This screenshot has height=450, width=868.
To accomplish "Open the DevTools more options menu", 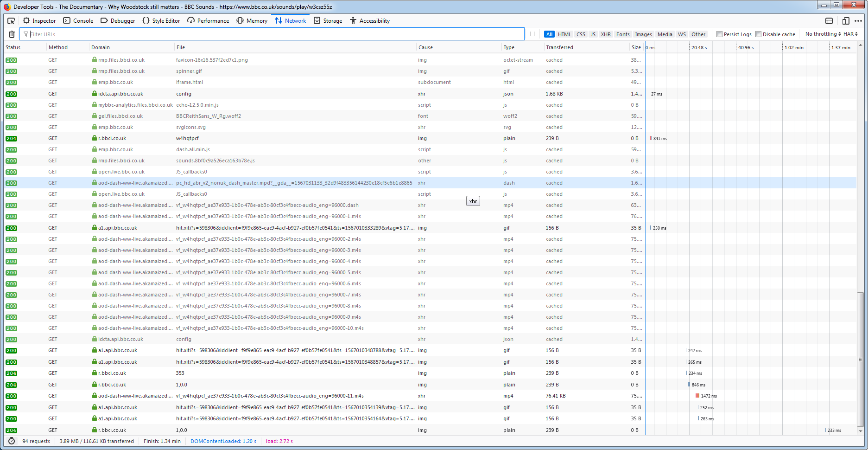I will coord(858,21).
